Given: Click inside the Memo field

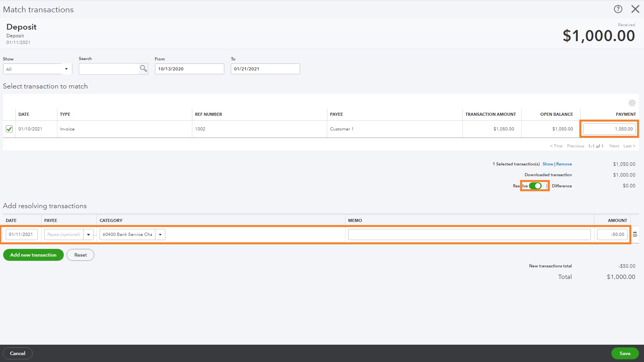Looking at the screenshot, I should pyautogui.click(x=469, y=234).
